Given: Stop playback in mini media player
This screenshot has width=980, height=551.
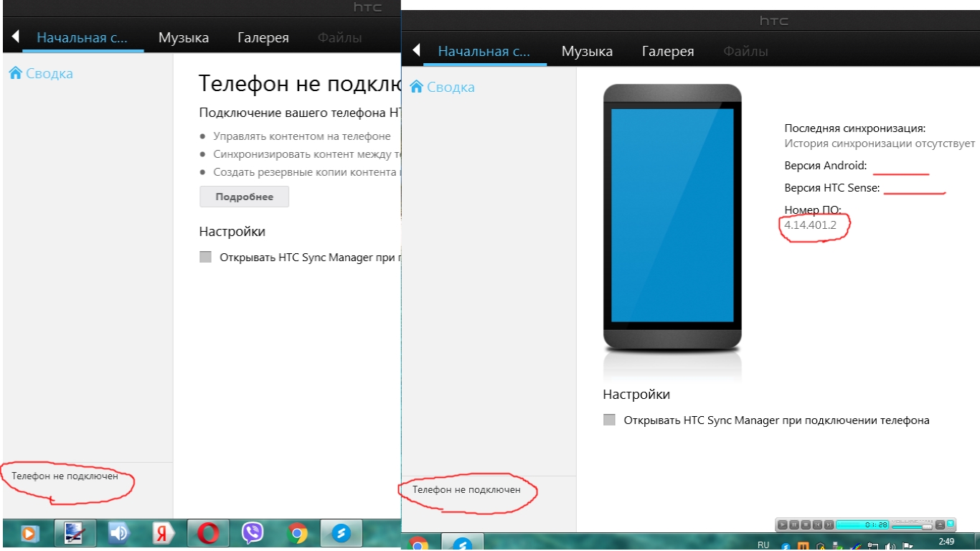Looking at the screenshot, I should [x=806, y=524].
